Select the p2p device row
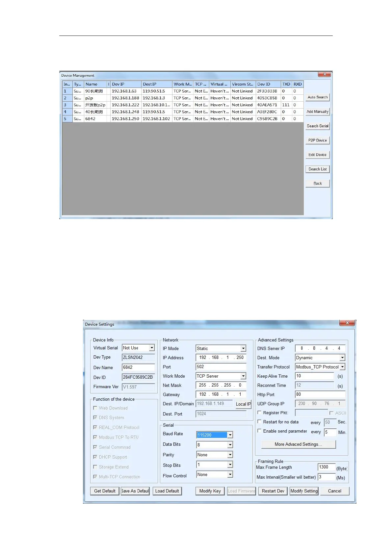The image size is (392, 554). click(x=183, y=98)
